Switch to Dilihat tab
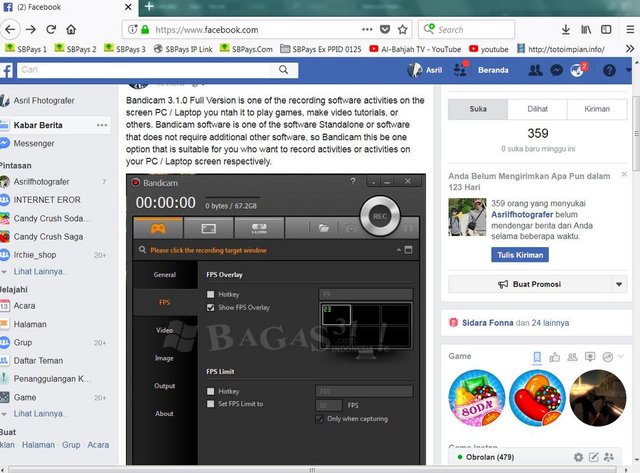The width and height of the screenshot is (640, 473). pos(537,109)
